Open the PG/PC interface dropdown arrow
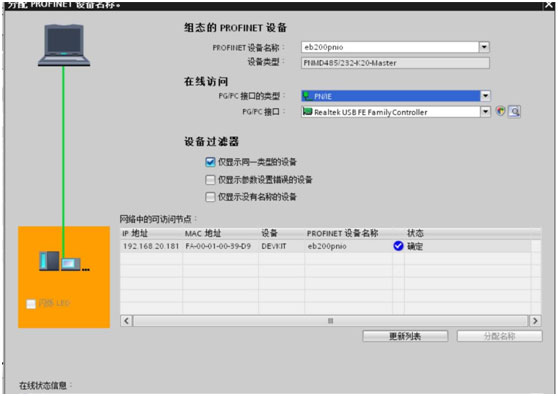The image size is (558, 396). [485, 112]
